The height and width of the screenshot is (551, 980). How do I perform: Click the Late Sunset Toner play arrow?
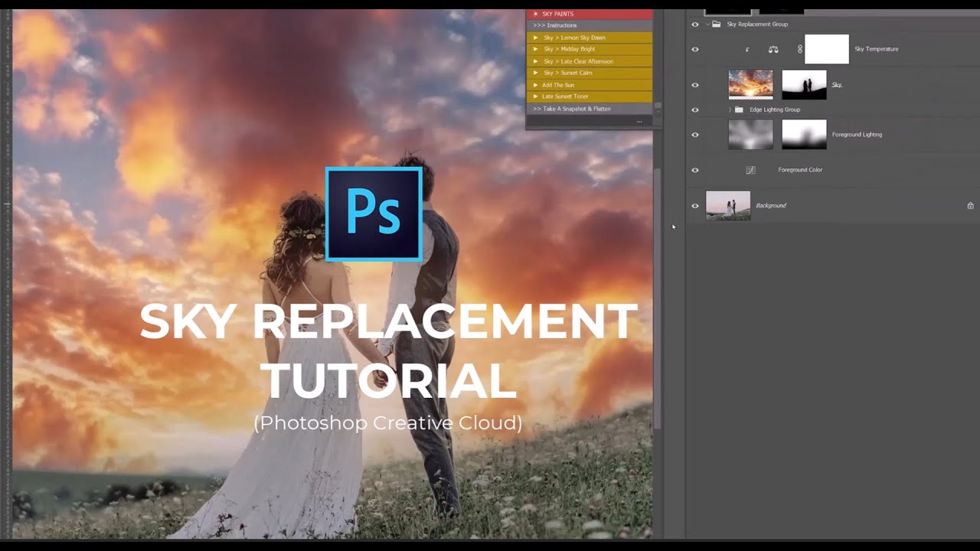click(536, 96)
